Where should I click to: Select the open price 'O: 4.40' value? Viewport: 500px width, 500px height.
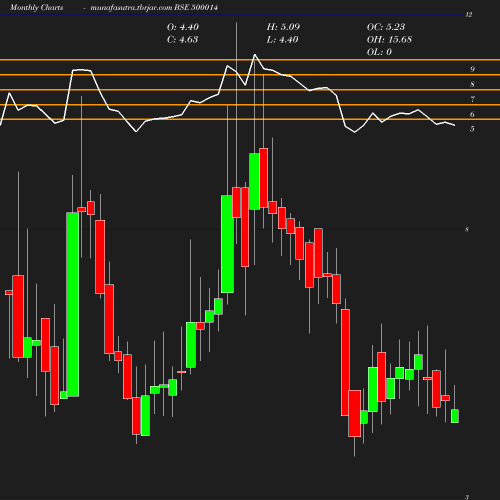(x=183, y=27)
